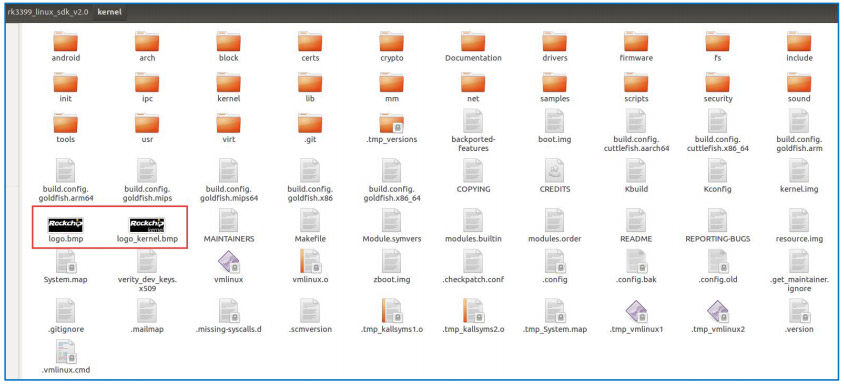Open the virt folder

click(x=229, y=123)
